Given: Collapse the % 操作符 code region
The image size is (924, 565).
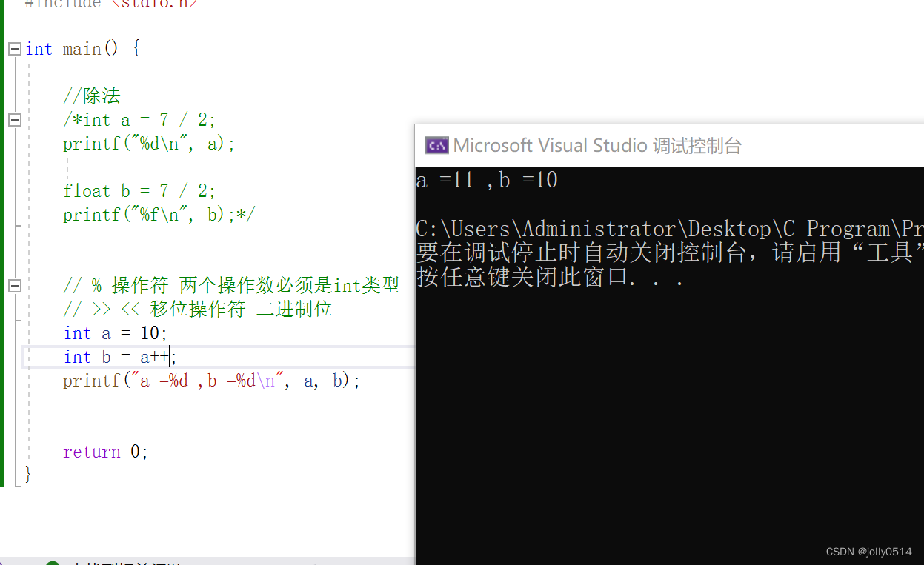Looking at the screenshot, I should point(13,285).
